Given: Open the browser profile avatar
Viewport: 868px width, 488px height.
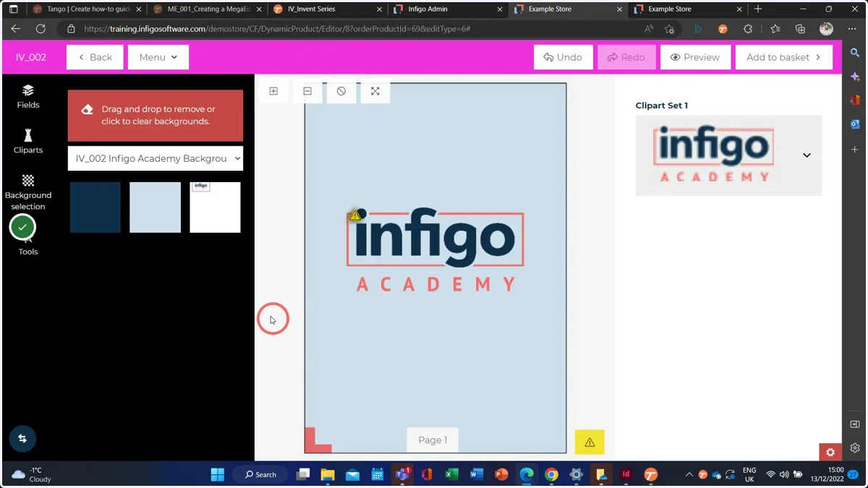Looking at the screenshot, I should 826,29.
